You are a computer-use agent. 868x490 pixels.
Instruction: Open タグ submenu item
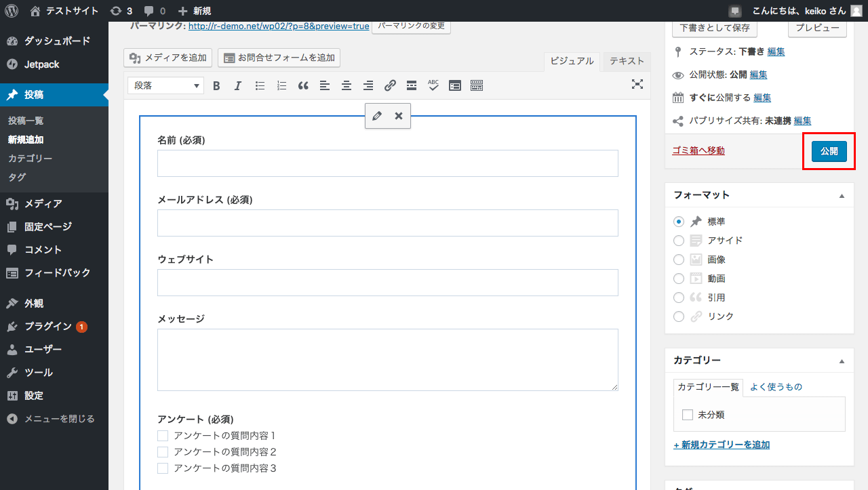pyautogui.click(x=17, y=178)
